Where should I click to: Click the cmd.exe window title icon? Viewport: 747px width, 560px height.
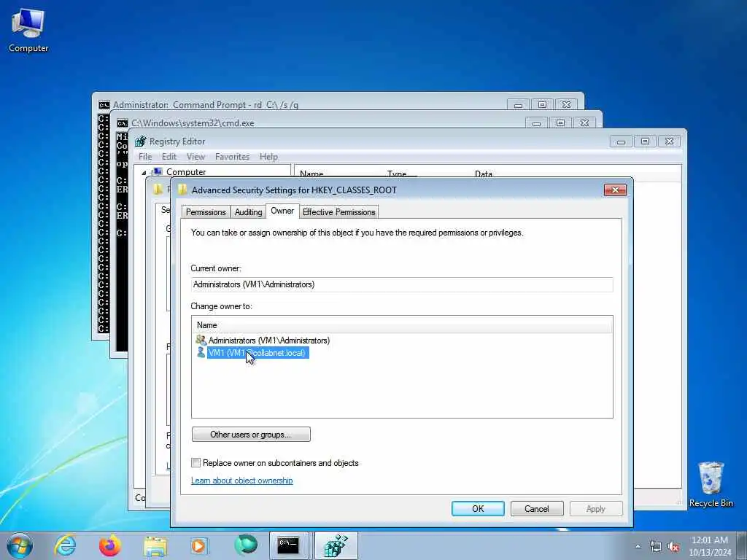[x=123, y=122]
